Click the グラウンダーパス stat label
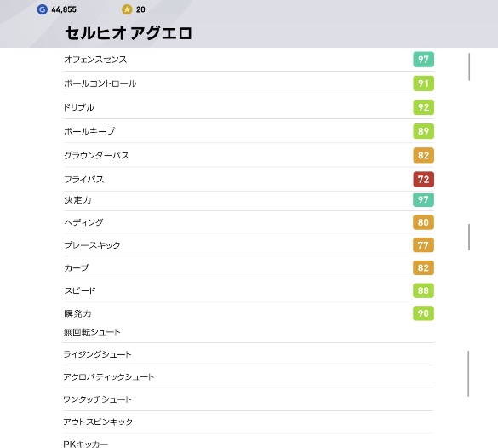Viewport: 498px width, 448px height. [96, 155]
